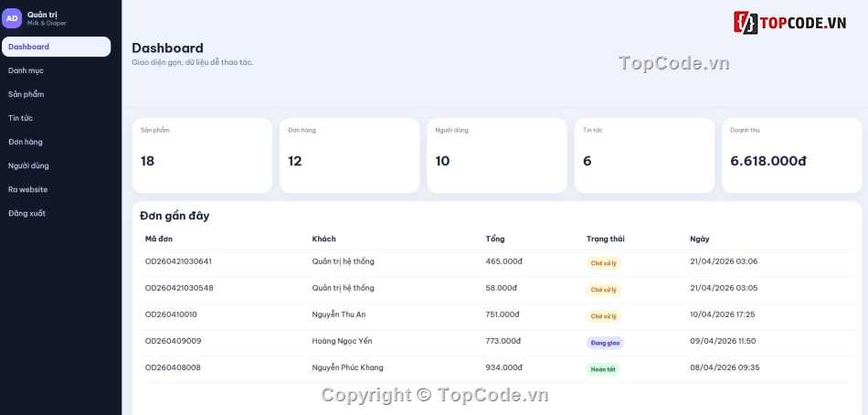Select the Đơn hàng stat card showing 12
Image resolution: width=868 pixels, height=415 pixels.
(349, 155)
